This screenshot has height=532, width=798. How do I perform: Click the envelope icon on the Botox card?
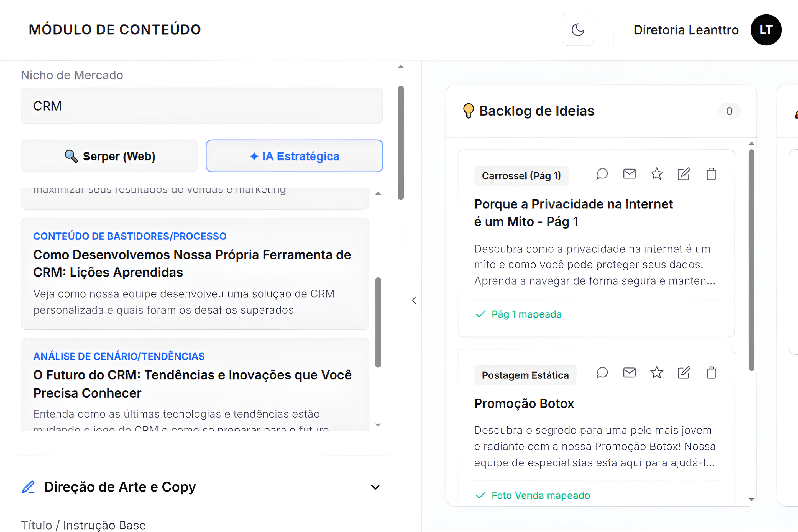pyautogui.click(x=629, y=372)
